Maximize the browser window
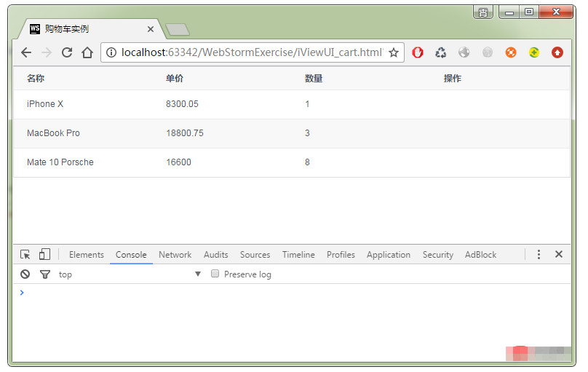This screenshot has height=372, width=588. click(x=529, y=12)
